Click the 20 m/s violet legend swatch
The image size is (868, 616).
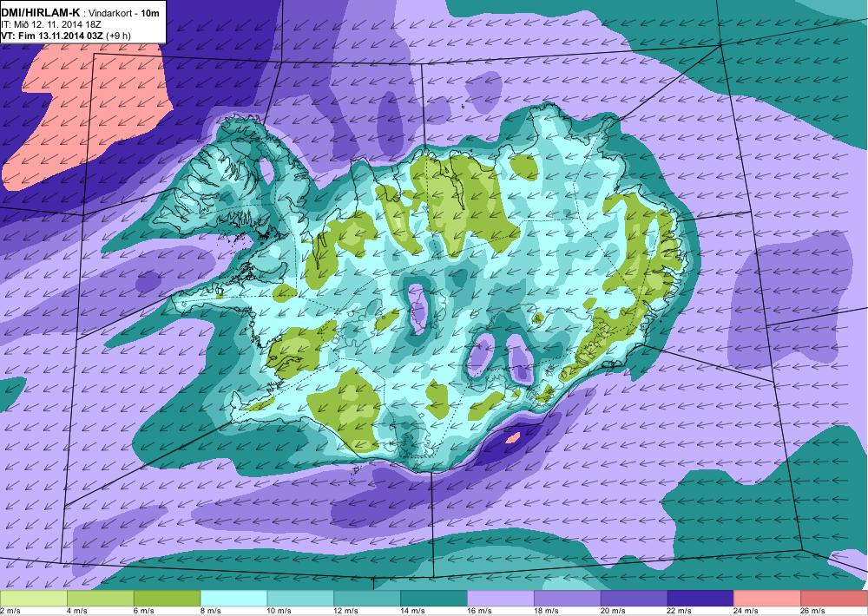point(635,599)
